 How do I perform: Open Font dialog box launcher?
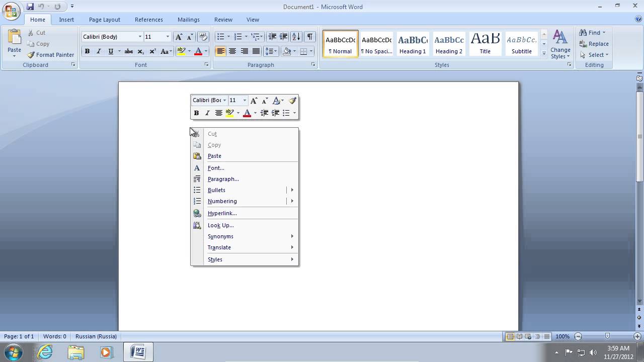click(x=206, y=65)
